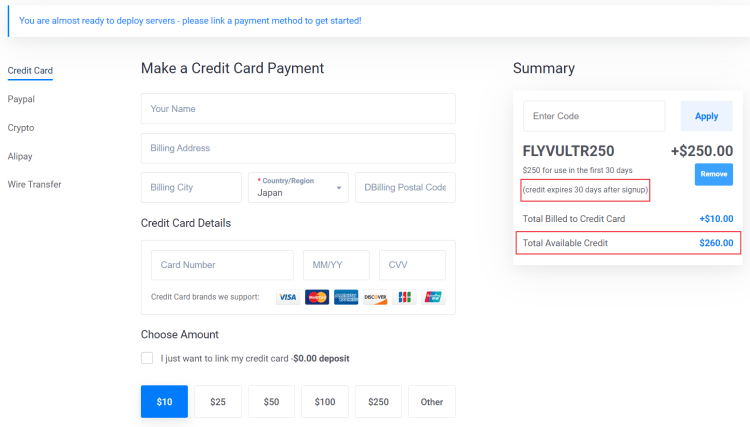
Task: Select the Crypto payment method
Action: 21,128
